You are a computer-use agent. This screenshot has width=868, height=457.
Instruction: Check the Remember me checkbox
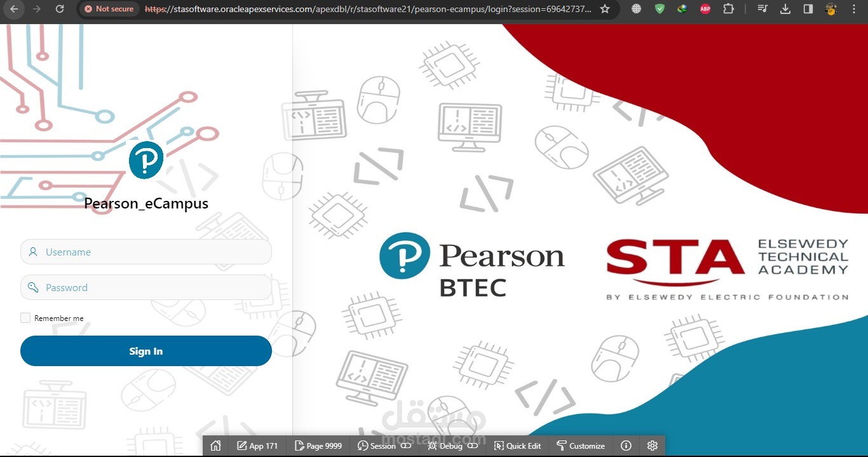tap(25, 318)
